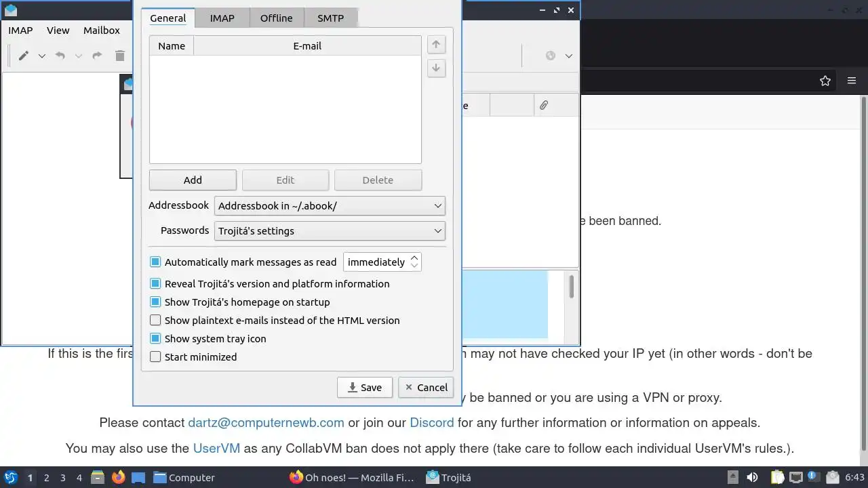Switch to the 'Oh noes! — Mozilla Firefox' taskbar entry
The image size is (868, 488).
pyautogui.click(x=352, y=478)
